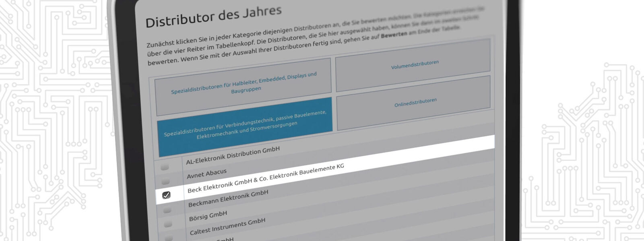Select the Börsig GmbH checkbox
Image resolution: width=644 pixels, height=241 pixels.
point(168,224)
